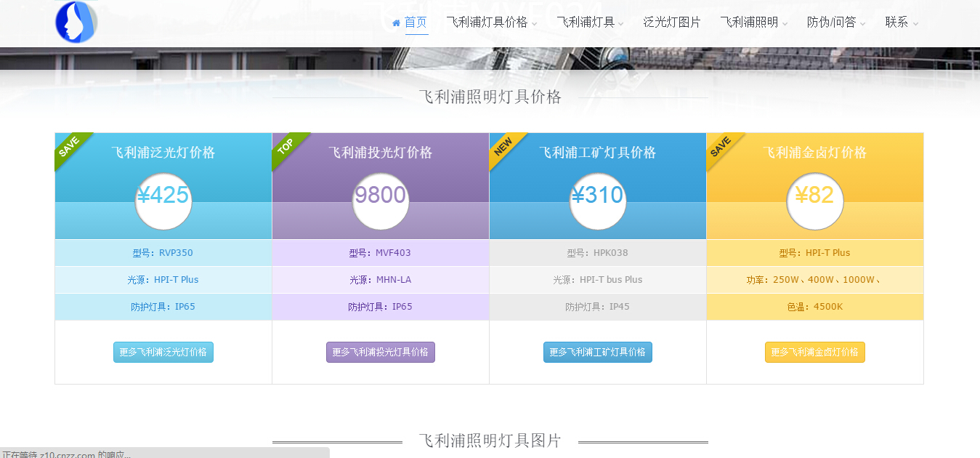This screenshot has width=980, height=458.
Task: Click the yellow NEW ribbon badge
Action: (503, 147)
